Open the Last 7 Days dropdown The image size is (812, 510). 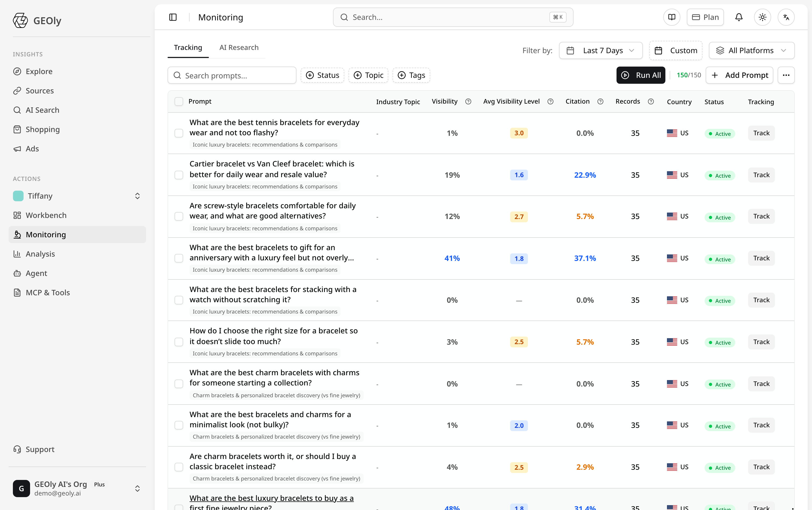pyautogui.click(x=601, y=50)
